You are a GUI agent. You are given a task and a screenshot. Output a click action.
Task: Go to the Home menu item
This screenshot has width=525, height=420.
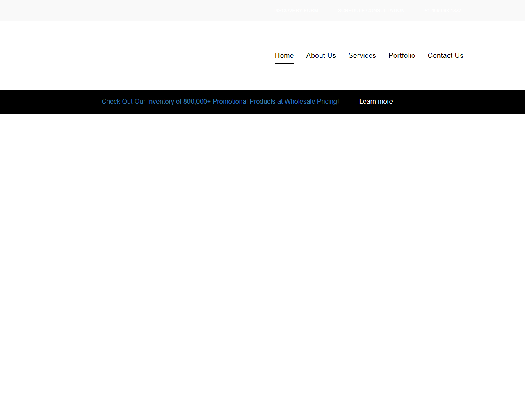pyautogui.click(x=284, y=56)
